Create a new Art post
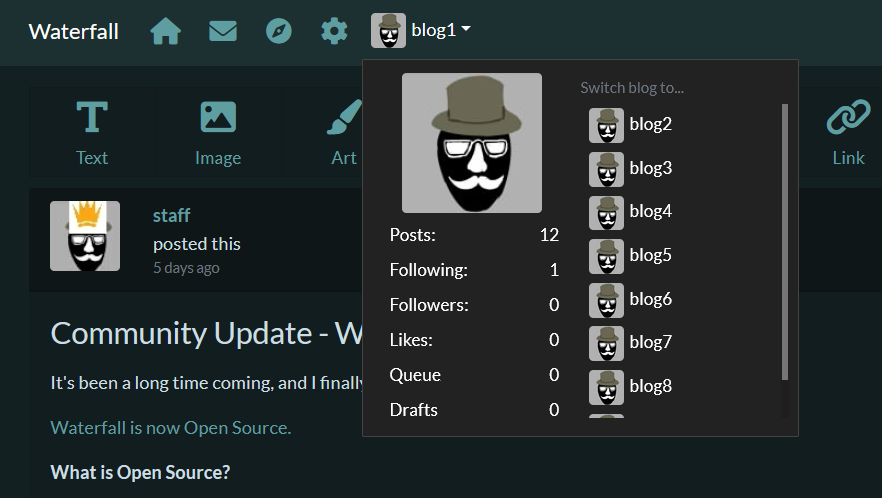 (x=344, y=133)
